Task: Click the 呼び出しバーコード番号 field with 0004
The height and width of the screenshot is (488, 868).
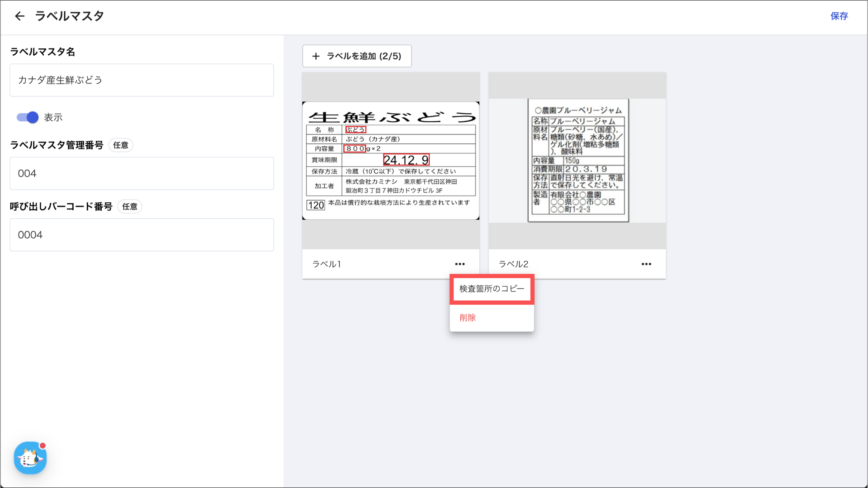Action: (142, 235)
